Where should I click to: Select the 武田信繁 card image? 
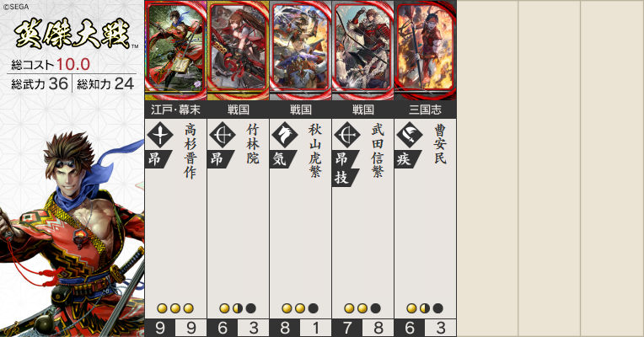tap(363, 50)
